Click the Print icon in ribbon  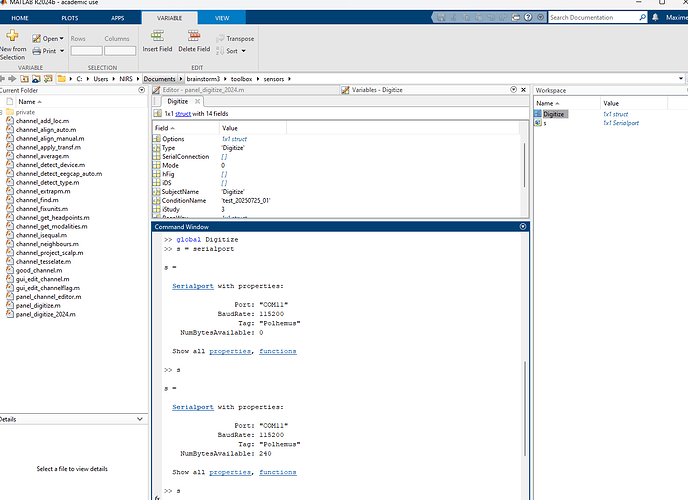36,51
